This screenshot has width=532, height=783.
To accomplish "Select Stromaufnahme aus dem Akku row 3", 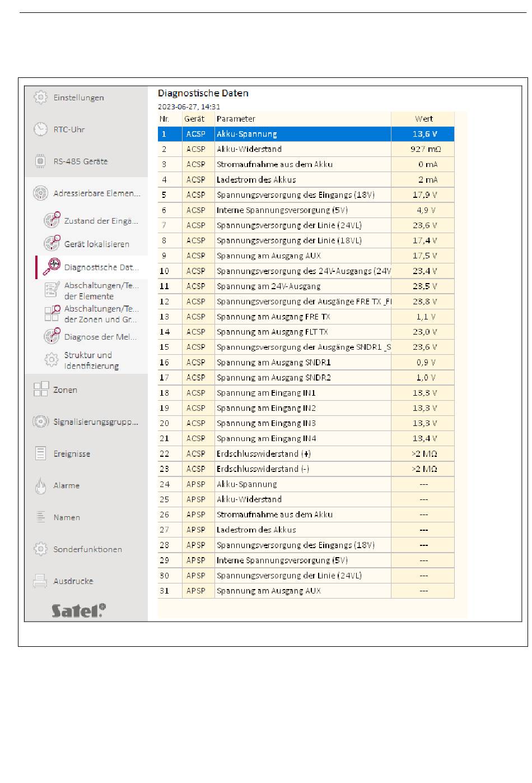I will pos(306,164).
